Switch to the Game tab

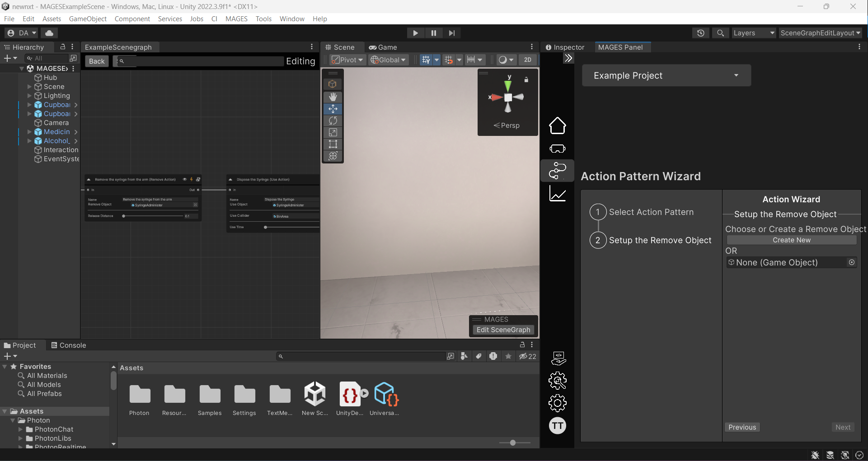click(x=383, y=47)
